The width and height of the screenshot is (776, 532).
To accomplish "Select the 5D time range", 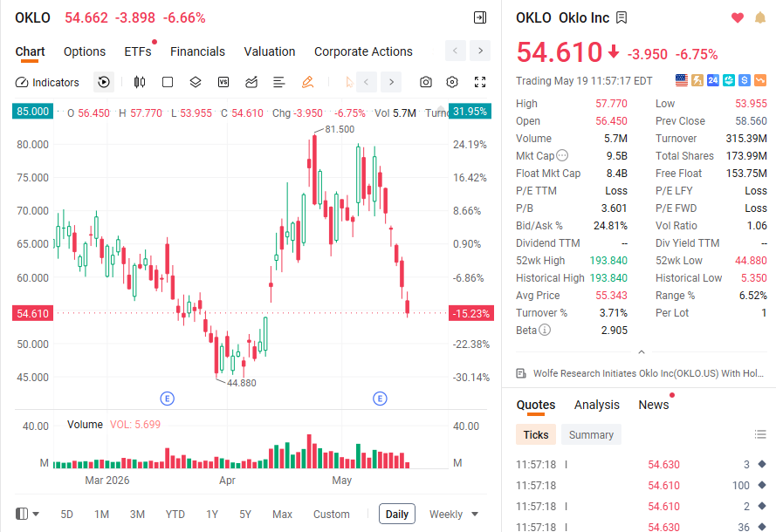I will tap(67, 515).
